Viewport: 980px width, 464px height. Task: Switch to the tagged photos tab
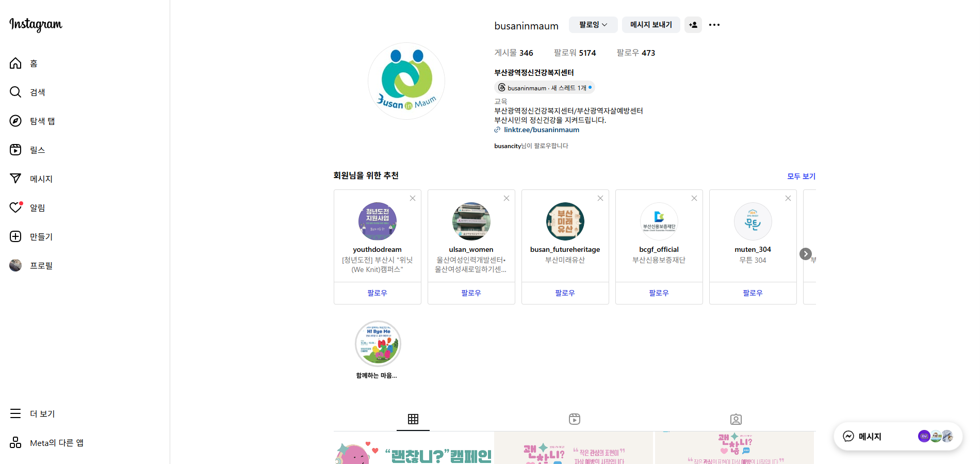[736, 419]
